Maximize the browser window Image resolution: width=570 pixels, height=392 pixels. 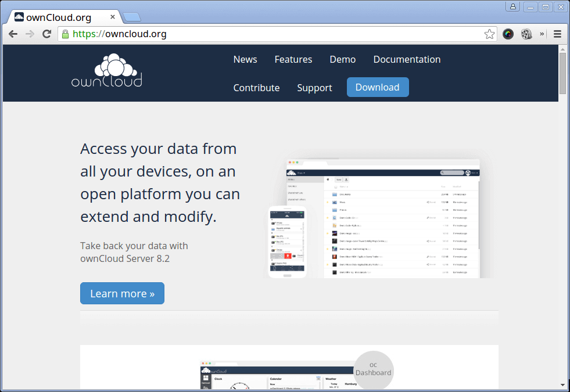546,7
